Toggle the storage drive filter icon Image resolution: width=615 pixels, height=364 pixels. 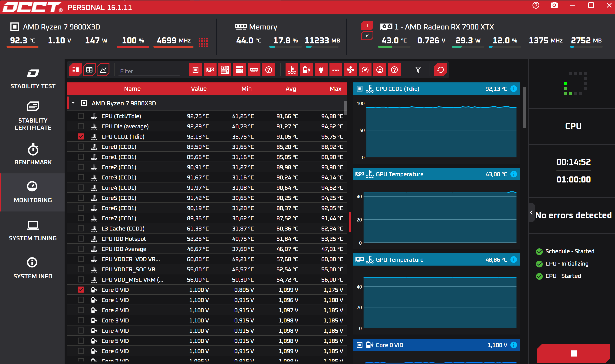click(x=239, y=70)
